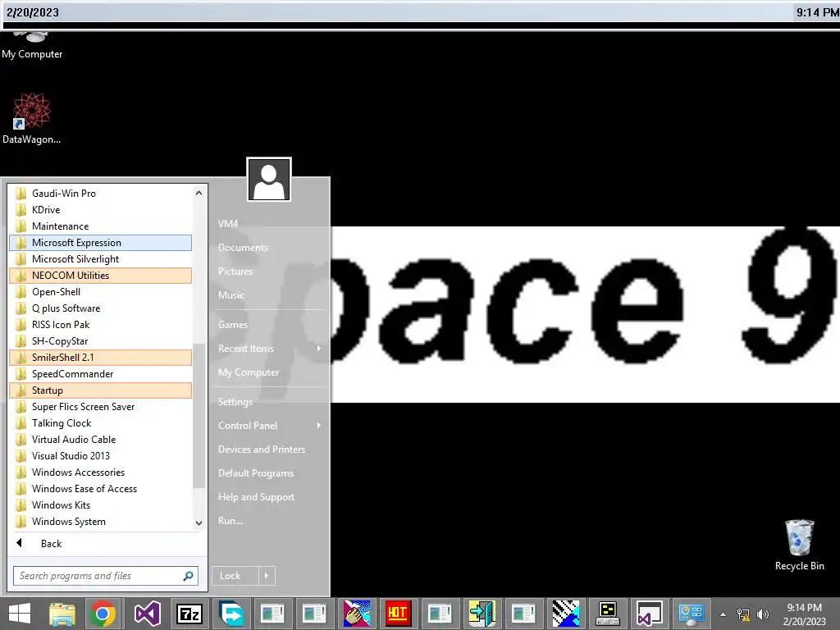Open the Visual Studio window-frame taskbar icon
This screenshot has width=840, height=630.
(650, 614)
